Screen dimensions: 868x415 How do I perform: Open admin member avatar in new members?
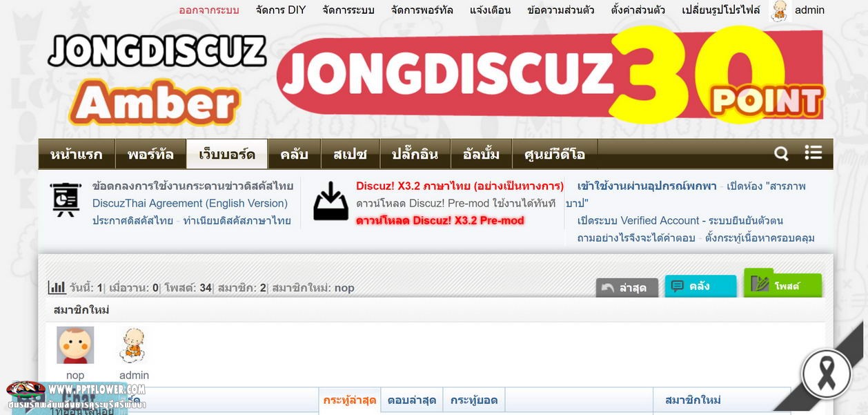[133, 345]
